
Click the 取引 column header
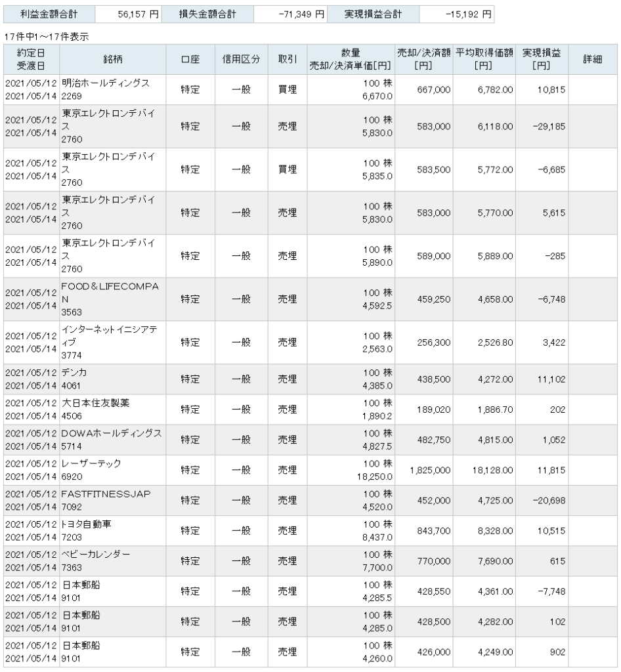287,60
